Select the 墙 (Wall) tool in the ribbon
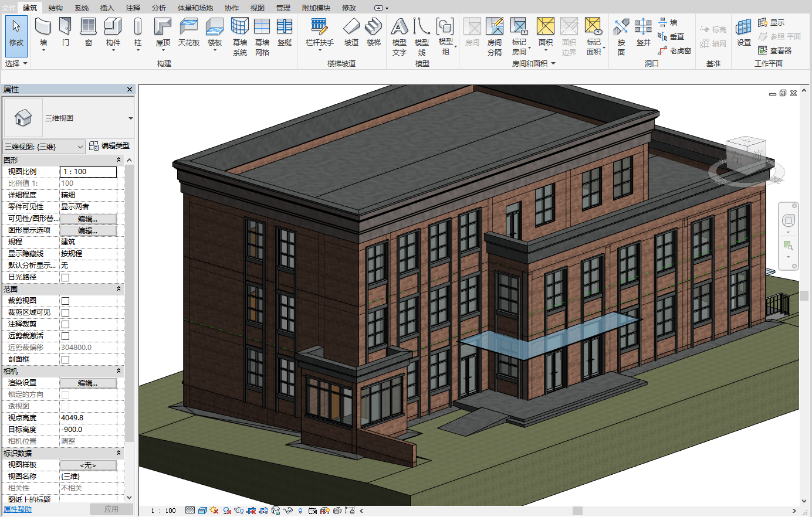812x517 pixels. [43, 33]
